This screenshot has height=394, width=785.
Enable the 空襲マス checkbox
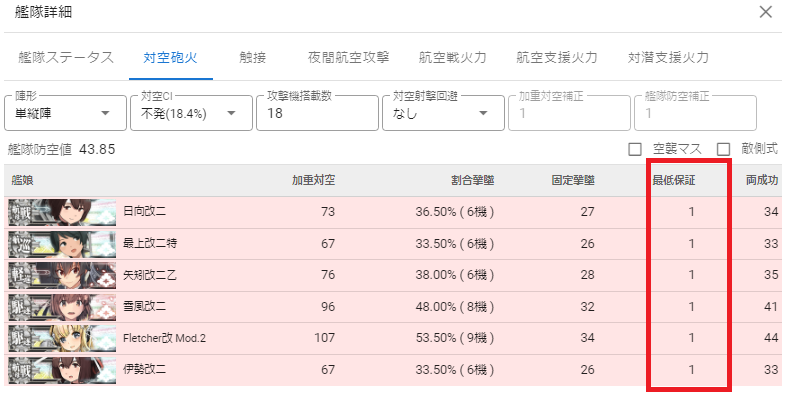coord(635,149)
